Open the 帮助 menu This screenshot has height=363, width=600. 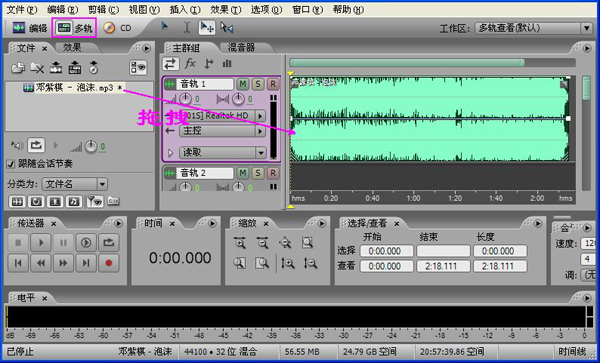pyautogui.click(x=348, y=10)
